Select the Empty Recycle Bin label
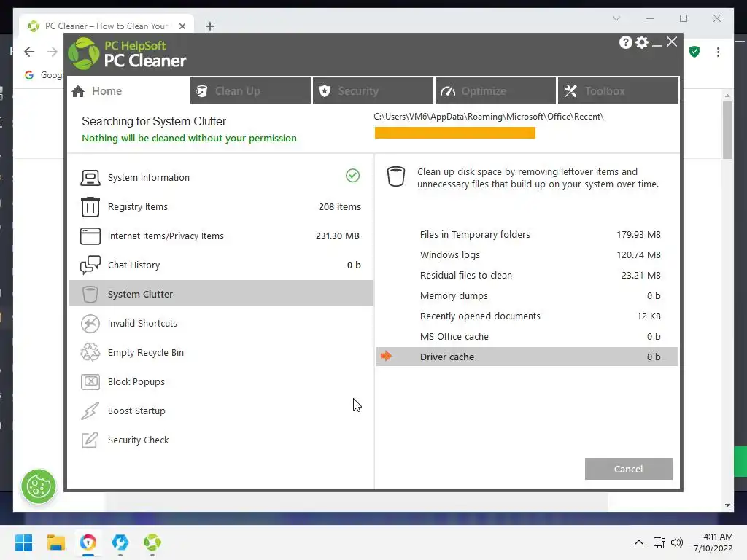Screen dimensions: 747x560 click(x=146, y=352)
